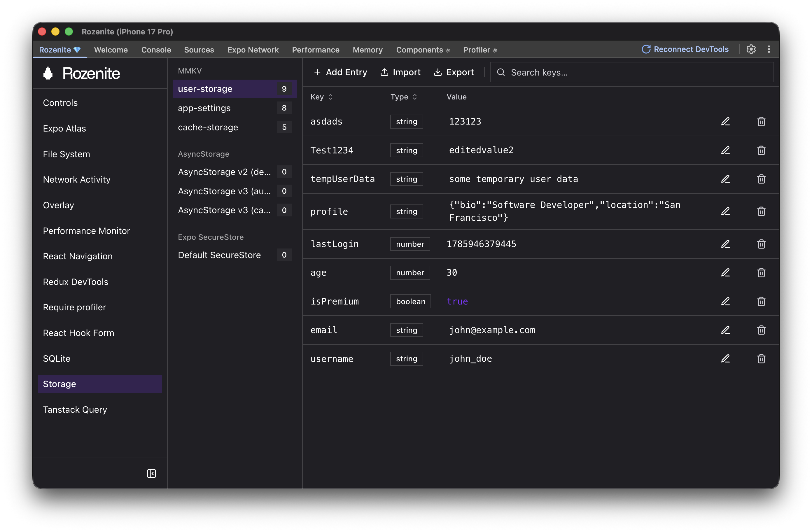The height and width of the screenshot is (532, 812).
Task: Edit the Test1234 entry
Action: 725,150
